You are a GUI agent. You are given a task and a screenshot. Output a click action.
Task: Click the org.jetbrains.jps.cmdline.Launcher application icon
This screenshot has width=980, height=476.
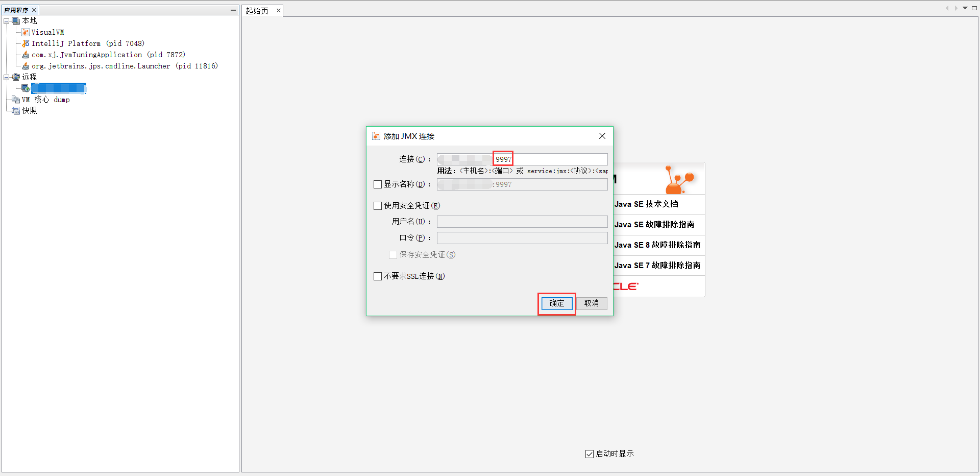(x=25, y=65)
